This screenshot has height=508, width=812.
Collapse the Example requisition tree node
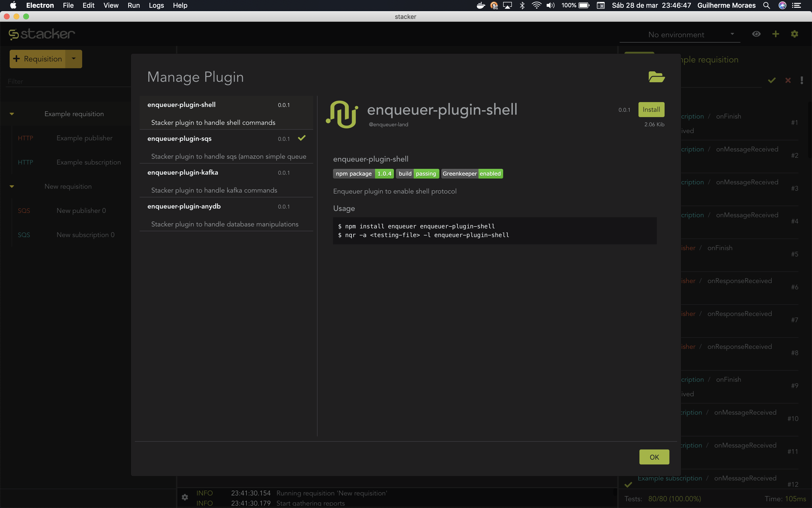coord(12,114)
